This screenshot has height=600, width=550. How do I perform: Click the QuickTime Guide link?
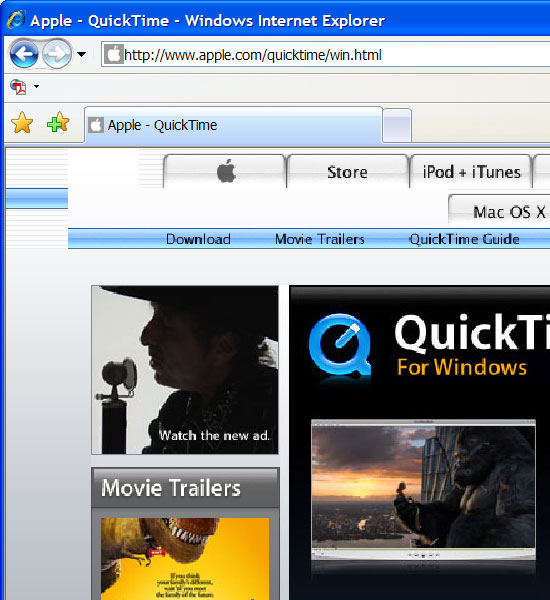click(464, 239)
